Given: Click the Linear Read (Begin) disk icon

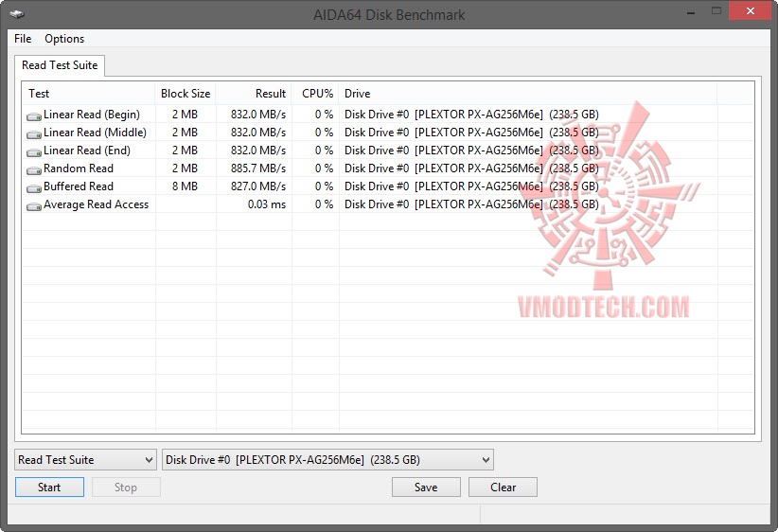Looking at the screenshot, I should (34, 116).
